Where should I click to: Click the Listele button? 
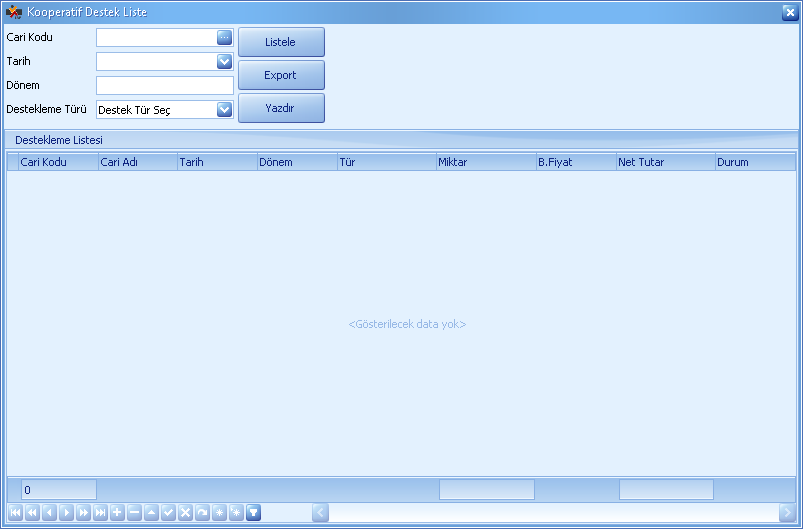pos(281,42)
